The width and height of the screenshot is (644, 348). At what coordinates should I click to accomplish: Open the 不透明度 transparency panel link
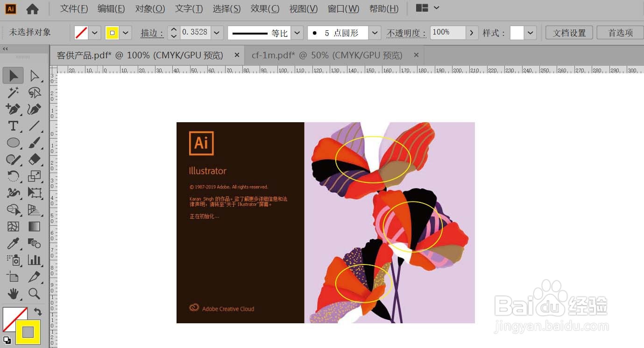pos(406,33)
